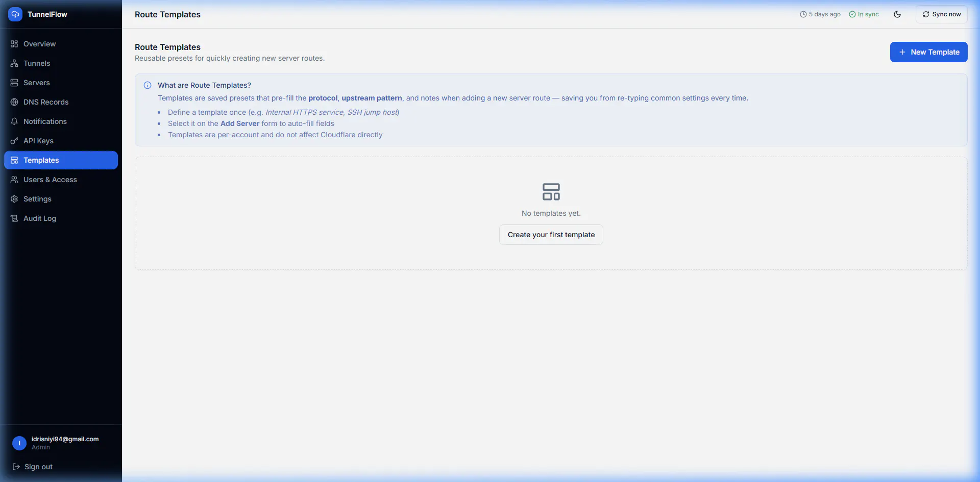The width and height of the screenshot is (980, 482).
Task: Click the user avatar circle with letter I
Action: 19,443
